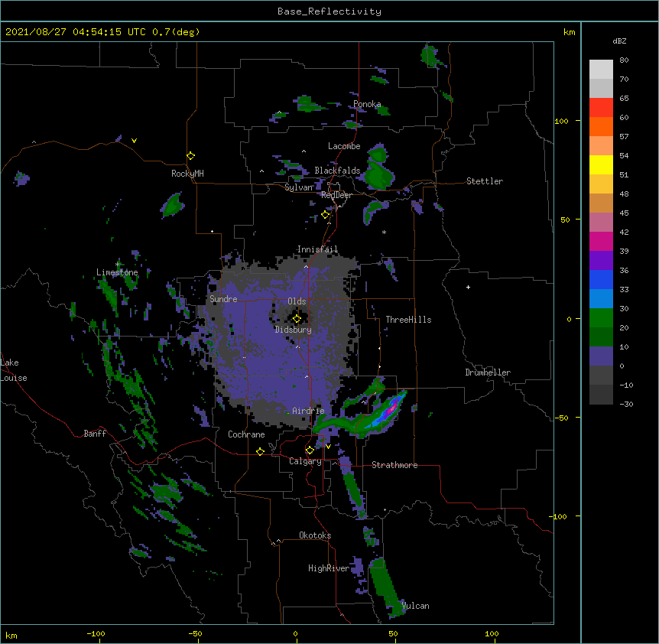659x644 pixels.
Task: Click the Base_Reflectivity title
Action: [x=329, y=11]
